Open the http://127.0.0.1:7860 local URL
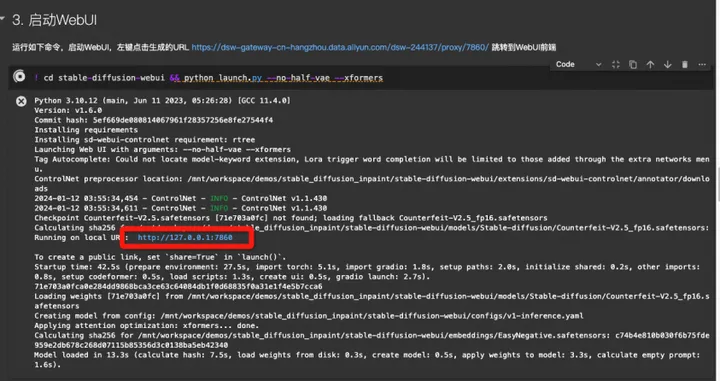This screenshot has width=720, height=381. point(185,237)
